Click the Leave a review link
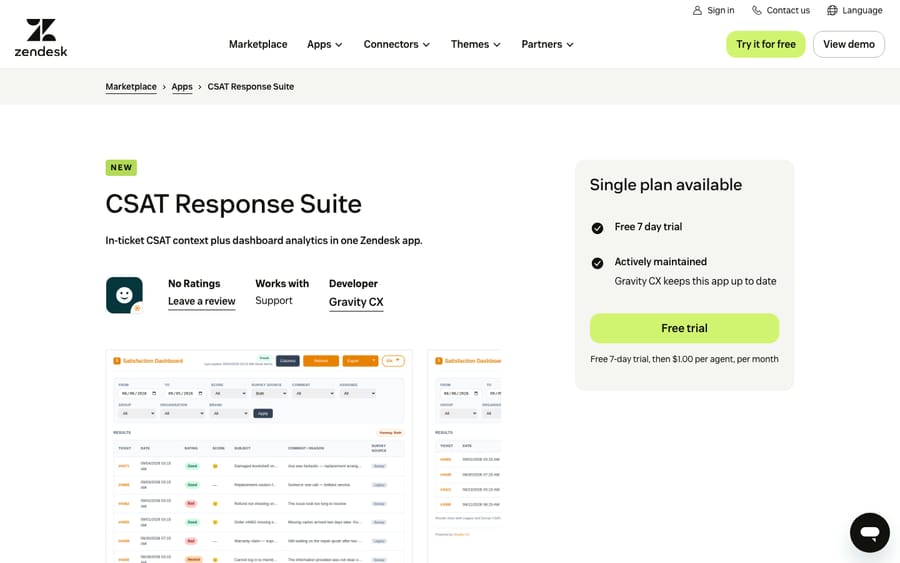 pyautogui.click(x=201, y=301)
